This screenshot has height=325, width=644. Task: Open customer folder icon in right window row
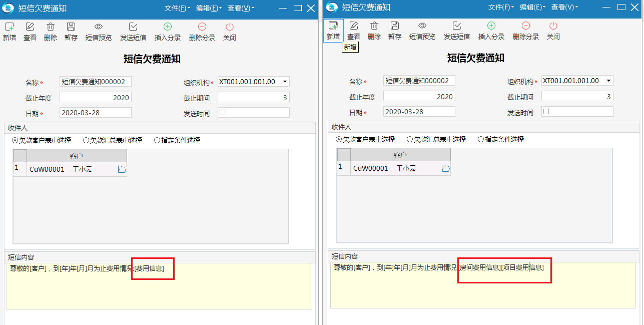click(x=445, y=168)
